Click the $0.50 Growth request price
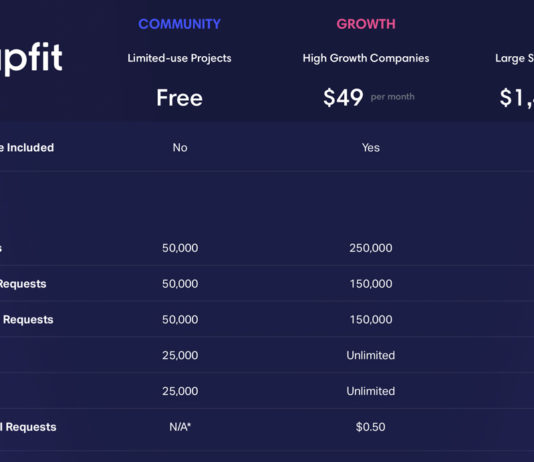 coord(371,427)
